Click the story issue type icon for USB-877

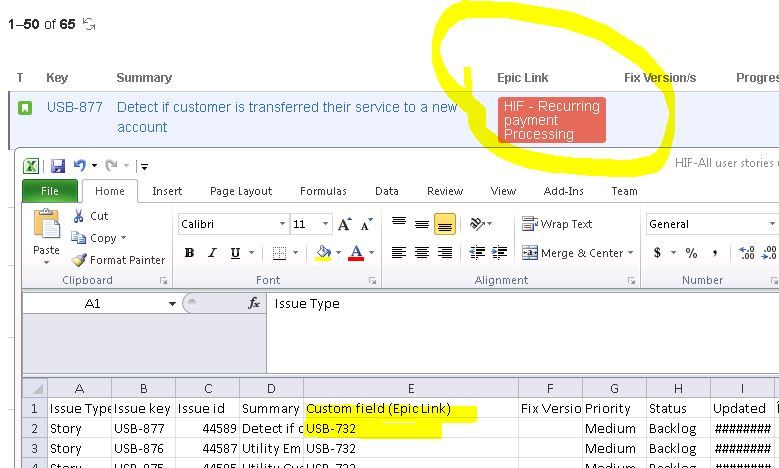tap(25, 107)
